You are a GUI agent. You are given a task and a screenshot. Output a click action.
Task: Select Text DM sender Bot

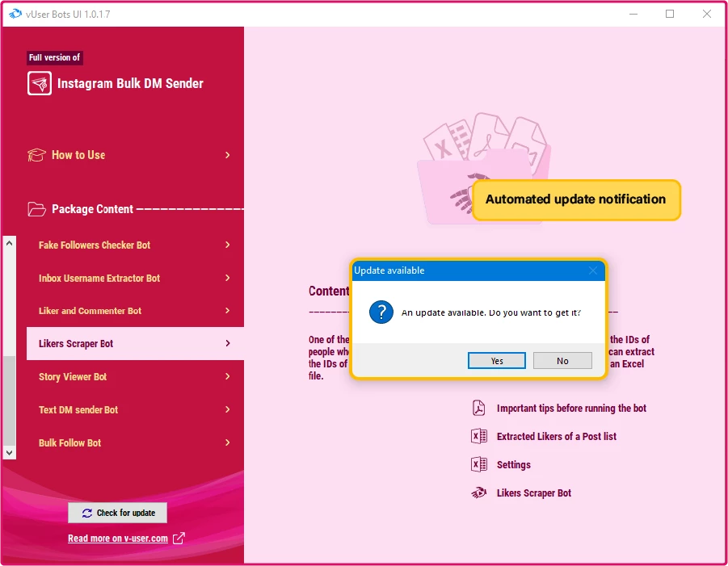(135, 409)
